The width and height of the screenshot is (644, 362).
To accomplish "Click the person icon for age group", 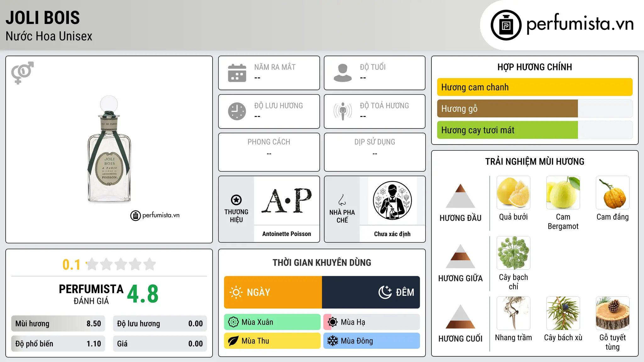I will coord(343,73).
